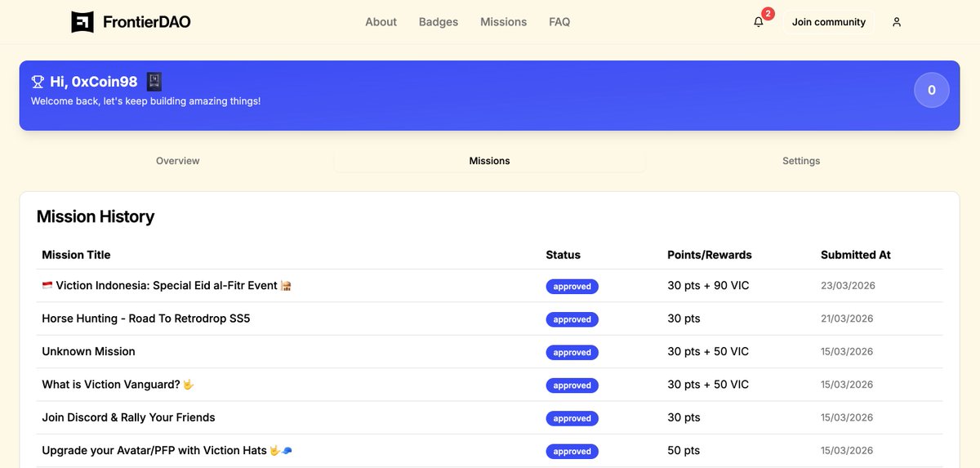The width and height of the screenshot is (980, 468).
Task: Click approved badge for Horse Hunting mission
Action: (572, 319)
